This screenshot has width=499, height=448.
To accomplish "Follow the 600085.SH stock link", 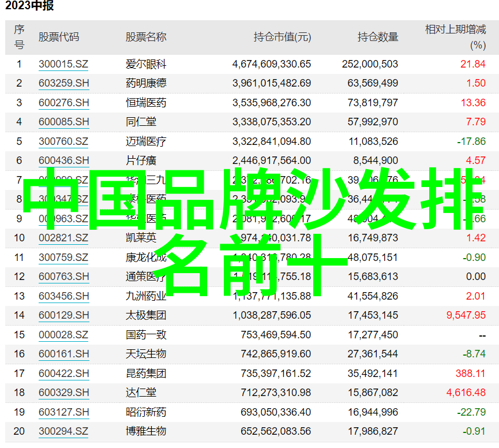I will tap(63, 122).
